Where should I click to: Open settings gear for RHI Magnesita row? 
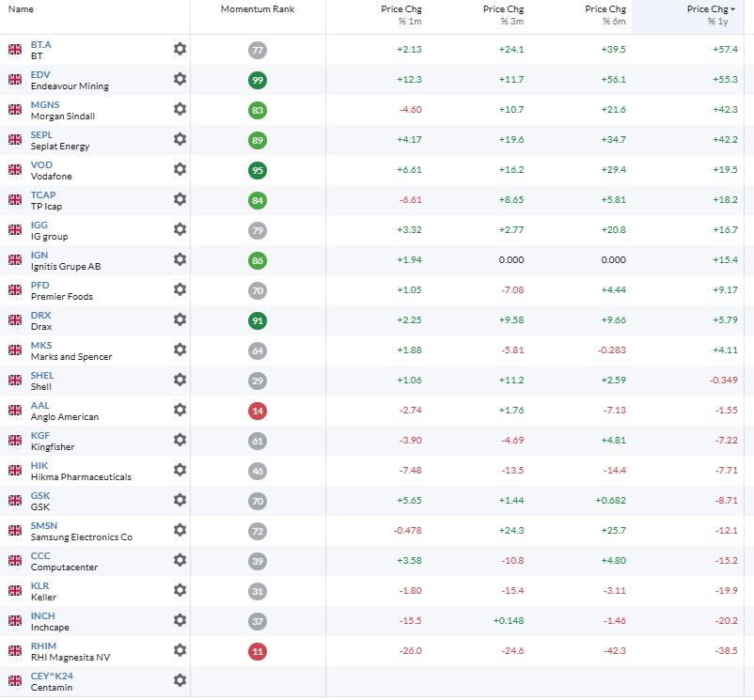pyautogui.click(x=180, y=650)
